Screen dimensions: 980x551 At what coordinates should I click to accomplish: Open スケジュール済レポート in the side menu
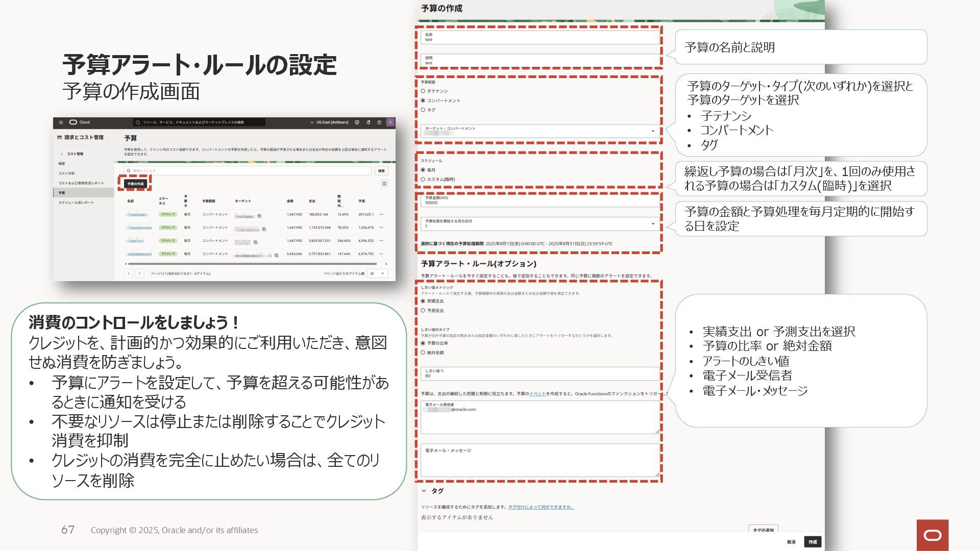click(76, 203)
